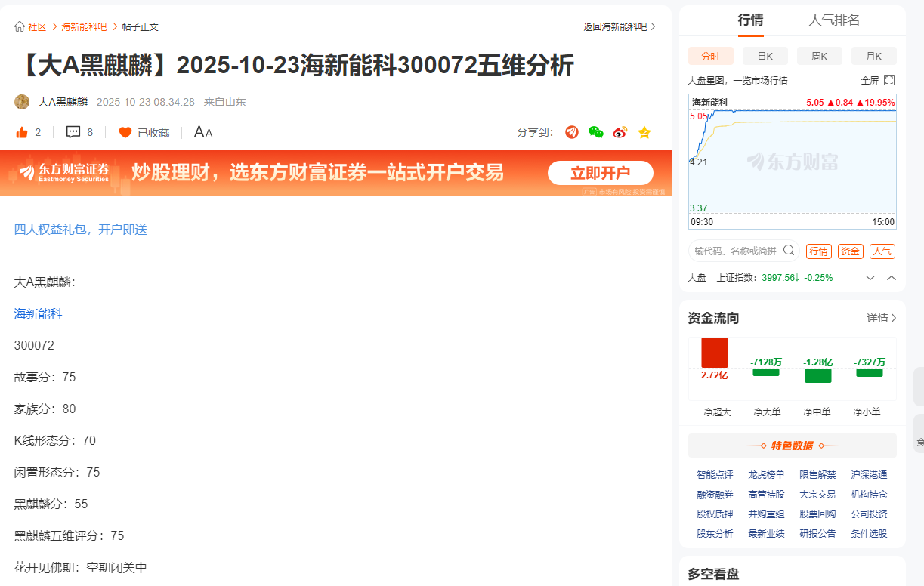This screenshot has width=924, height=586.
Task: Open 高管持股 data link
Action: tap(766, 494)
